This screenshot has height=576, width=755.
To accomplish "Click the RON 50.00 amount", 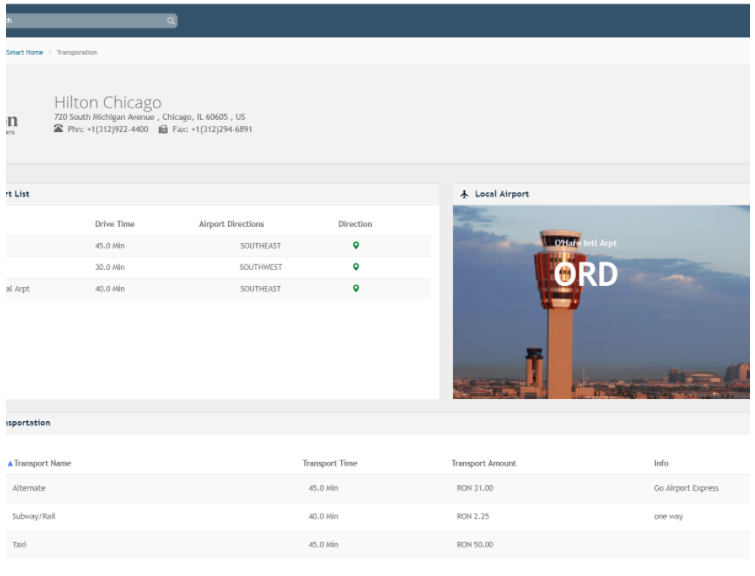I will [x=475, y=545].
